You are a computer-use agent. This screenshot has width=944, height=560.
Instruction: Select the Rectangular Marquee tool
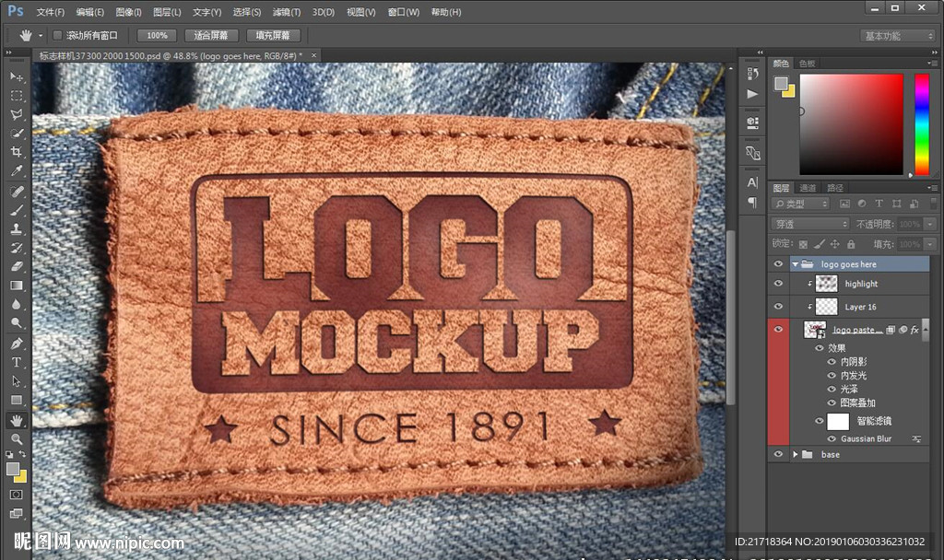coord(17,96)
